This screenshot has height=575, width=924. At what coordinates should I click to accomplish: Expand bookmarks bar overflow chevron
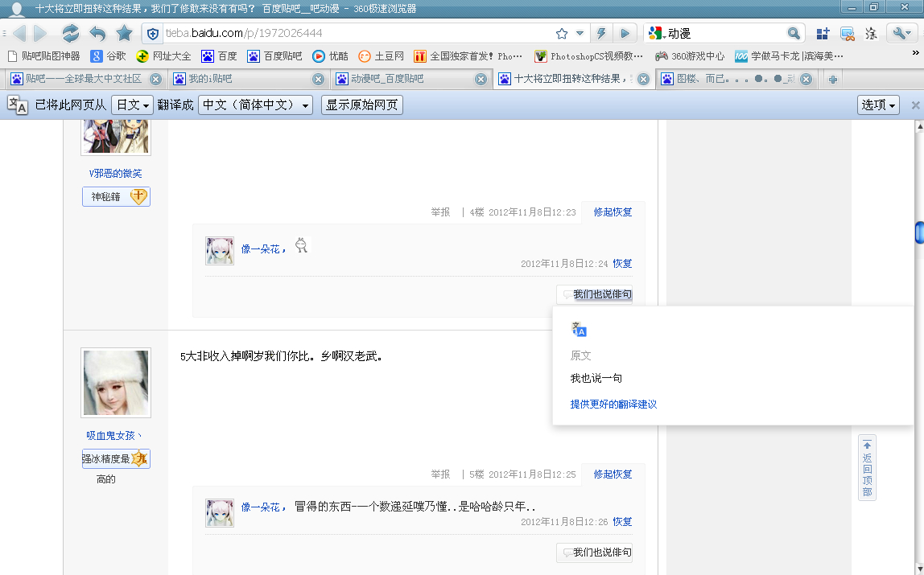915,53
